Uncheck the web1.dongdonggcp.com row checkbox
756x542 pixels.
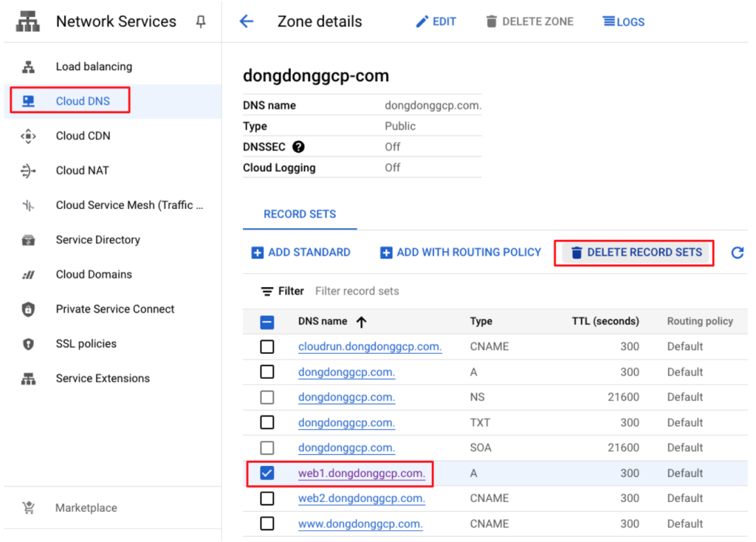tap(267, 473)
